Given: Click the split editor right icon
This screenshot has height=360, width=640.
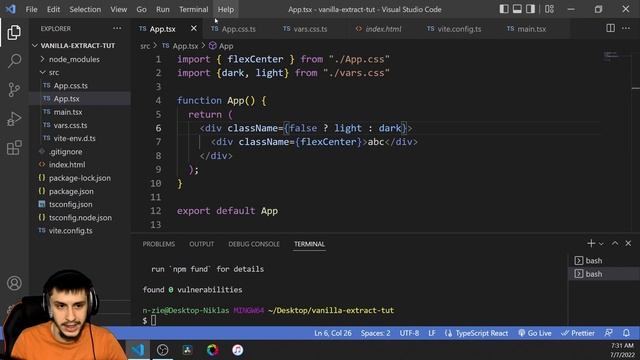Looking at the screenshot, I should point(610,28).
